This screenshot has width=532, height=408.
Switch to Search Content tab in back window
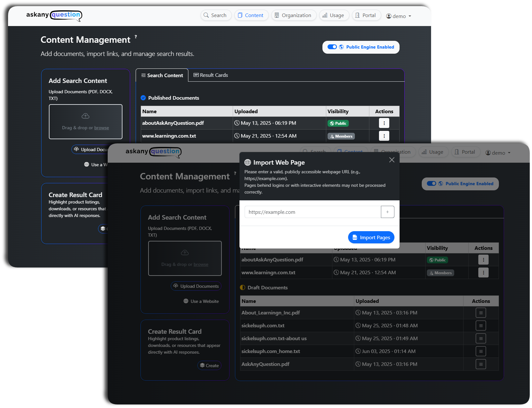(162, 75)
